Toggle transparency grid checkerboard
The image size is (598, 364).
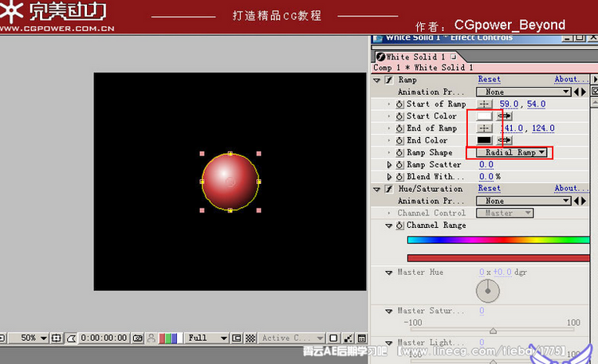coord(250,338)
